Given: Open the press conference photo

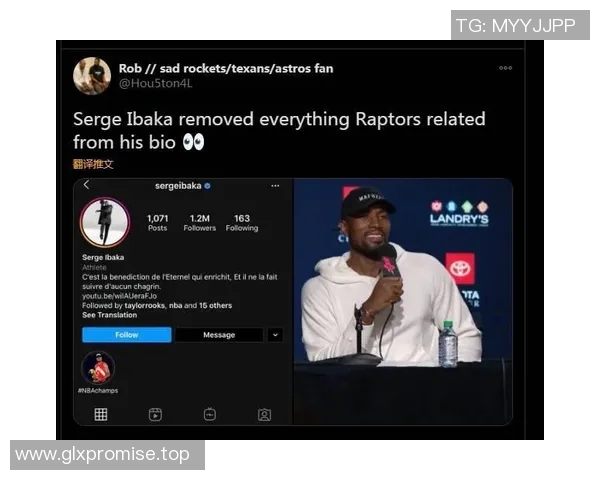Looking at the screenshot, I should [x=403, y=302].
